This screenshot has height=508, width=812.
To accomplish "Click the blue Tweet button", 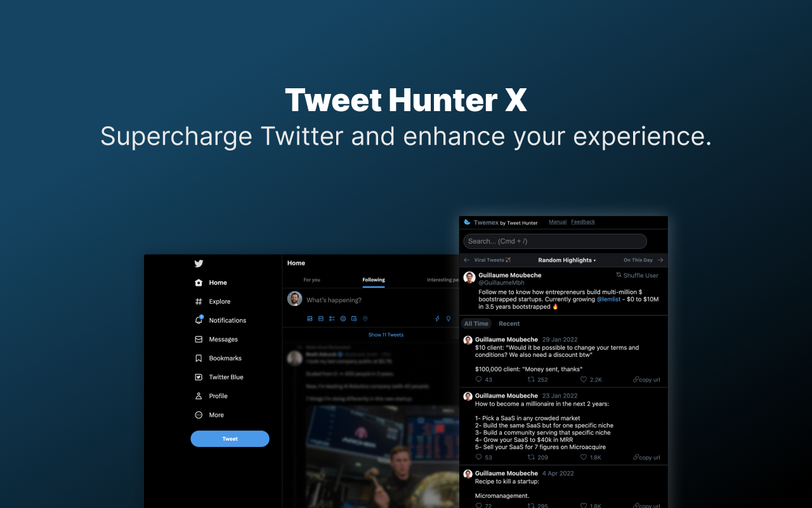I will point(230,439).
